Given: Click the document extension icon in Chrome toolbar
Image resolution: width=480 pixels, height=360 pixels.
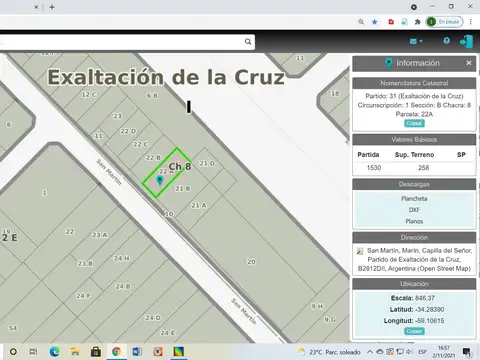Looking at the screenshot, I should (404, 22).
